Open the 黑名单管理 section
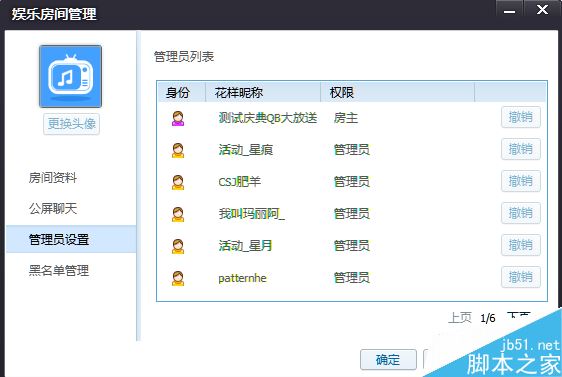The height and width of the screenshot is (377, 562). point(58,270)
